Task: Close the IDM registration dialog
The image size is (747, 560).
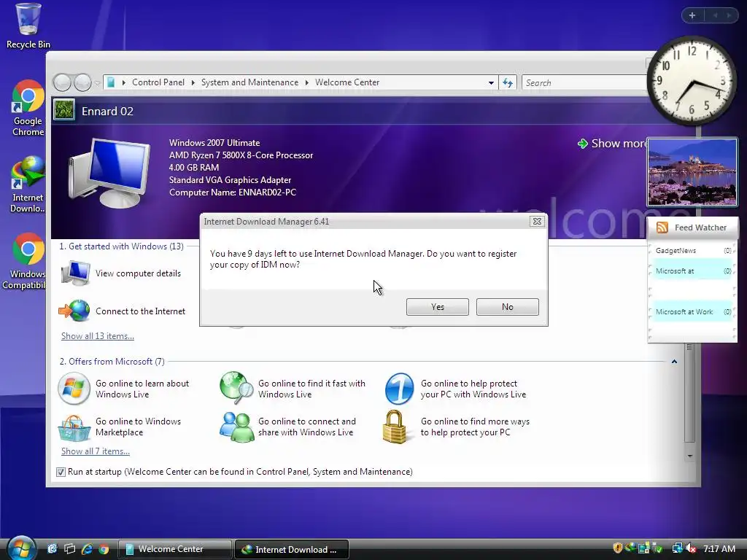Action: [x=537, y=222]
